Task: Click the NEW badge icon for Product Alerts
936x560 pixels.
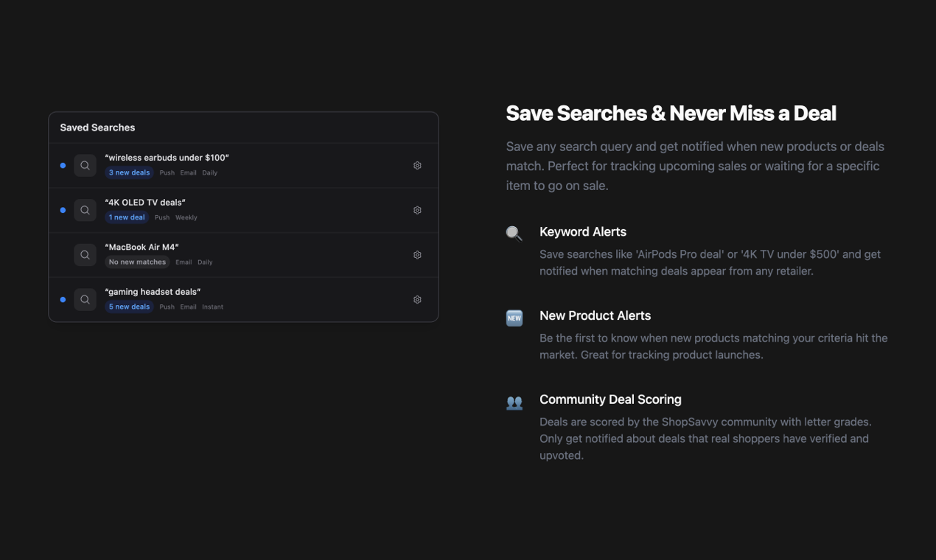Action: click(x=514, y=318)
